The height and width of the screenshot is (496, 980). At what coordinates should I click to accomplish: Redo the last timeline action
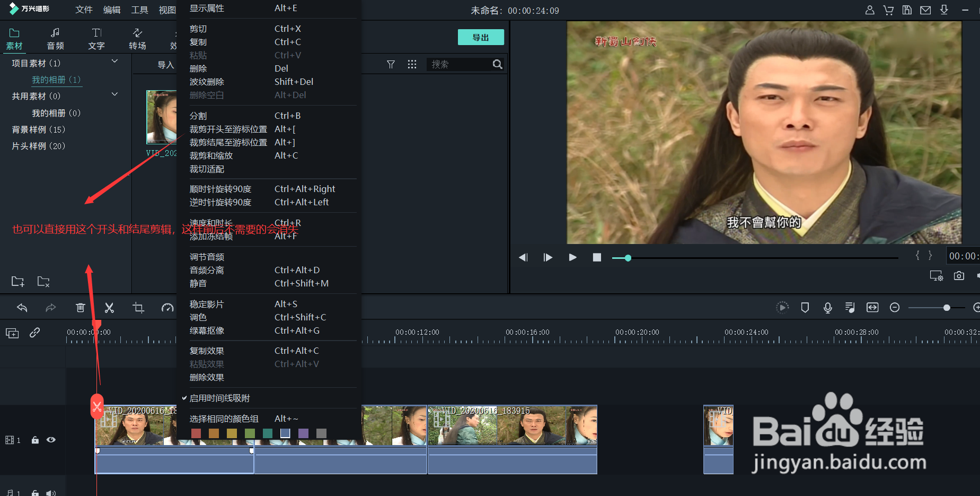(50, 308)
